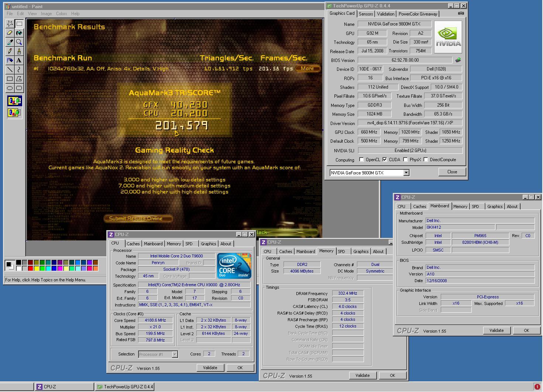Viewport: 543px width, 392px height.
Task: Select the rectangular Select tool in Paint
Action: click(x=19, y=24)
